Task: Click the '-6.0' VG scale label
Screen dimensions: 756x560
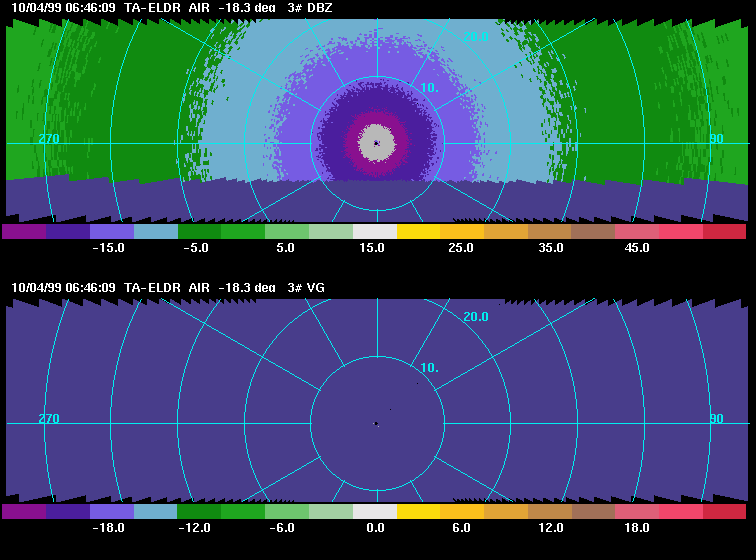Action: pyautogui.click(x=282, y=528)
